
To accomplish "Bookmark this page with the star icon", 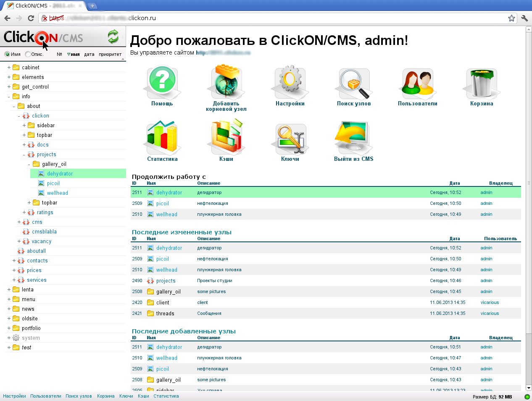I will pyautogui.click(x=511, y=18).
